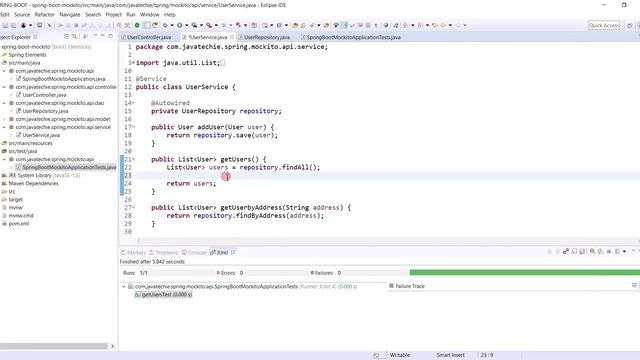Viewport: 640px width, 360px height.
Task: Click the External Tools run icon
Action: tap(209, 25)
